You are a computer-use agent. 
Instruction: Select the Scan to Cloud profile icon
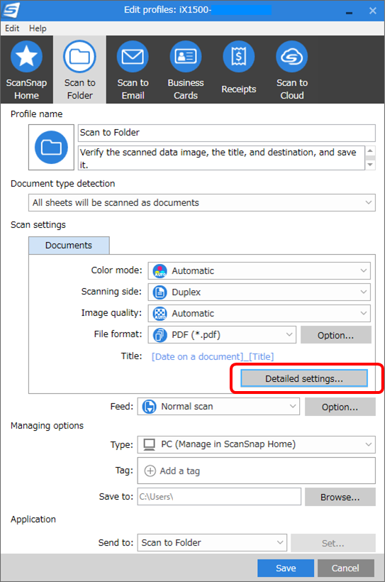pyautogui.click(x=292, y=57)
